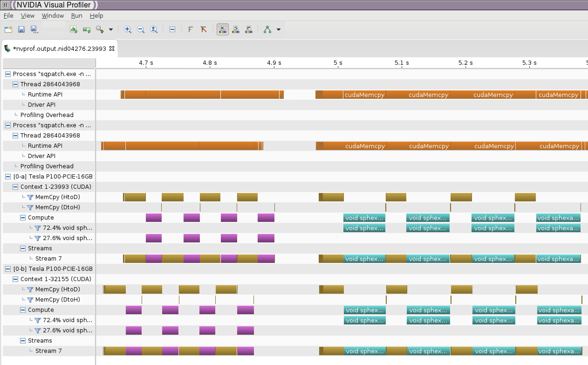Viewport: 588px width, 365px height.
Task: Click the MemCpy (HtoD) filter under Context 1-23993
Action: (x=30, y=197)
